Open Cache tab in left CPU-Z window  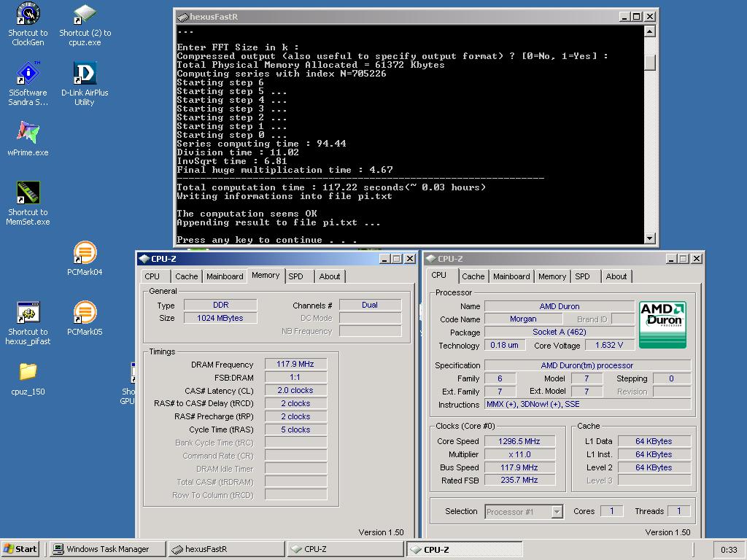pyautogui.click(x=186, y=276)
